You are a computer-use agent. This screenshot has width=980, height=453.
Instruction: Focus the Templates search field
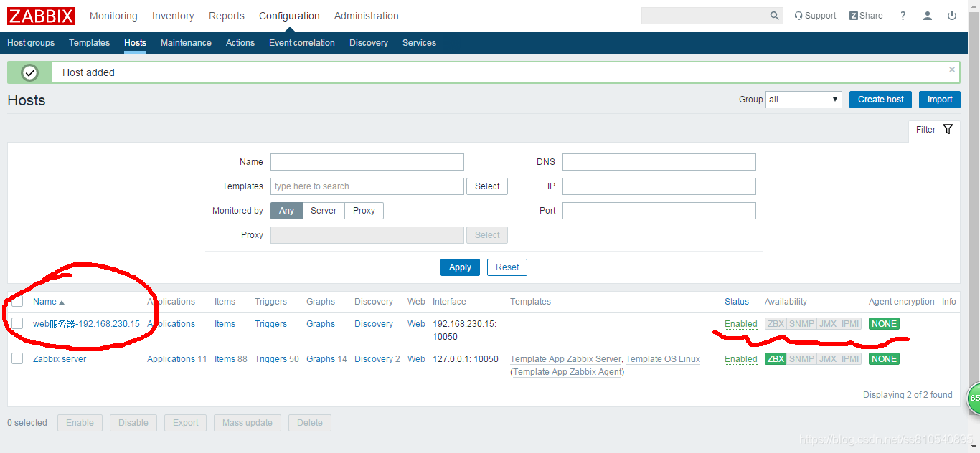coord(367,186)
